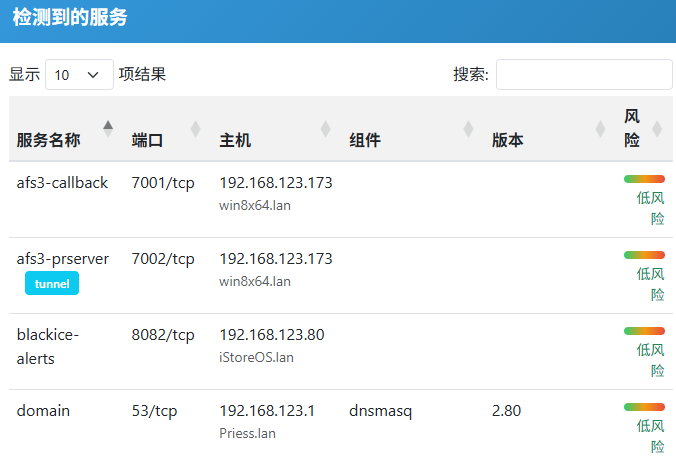Click dnsmasq component cell

[x=381, y=411]
